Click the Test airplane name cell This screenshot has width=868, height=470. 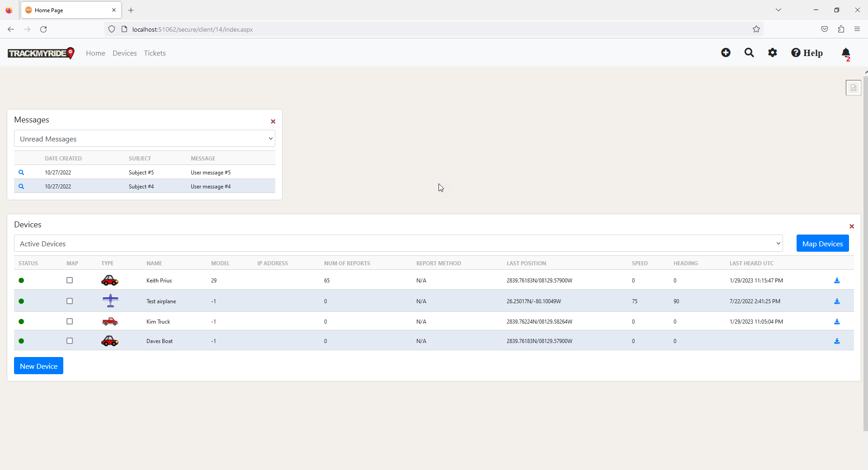coord(161,301)
